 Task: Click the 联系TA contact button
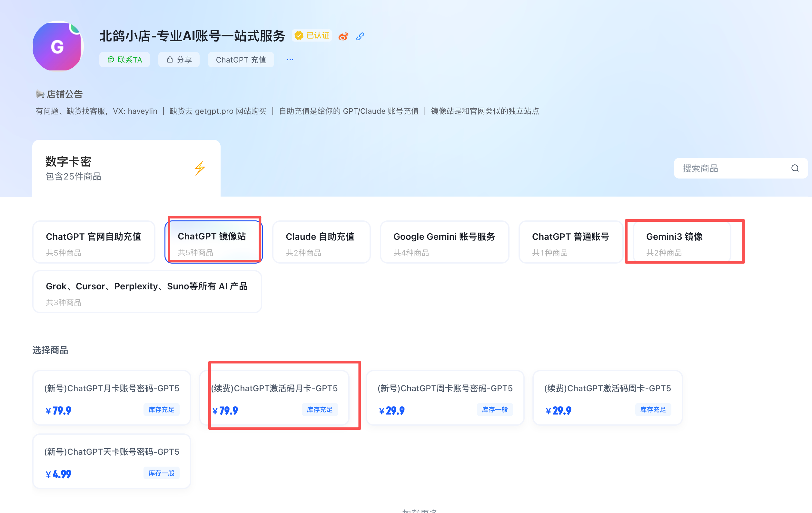point(124,60)
